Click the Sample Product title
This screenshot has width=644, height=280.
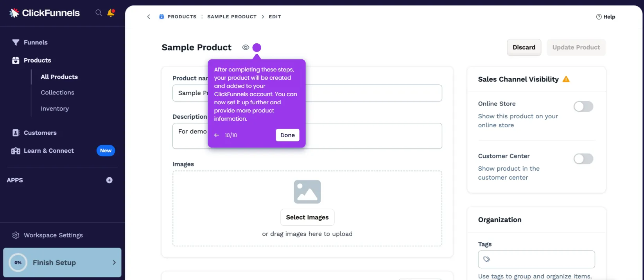(197, 47)
